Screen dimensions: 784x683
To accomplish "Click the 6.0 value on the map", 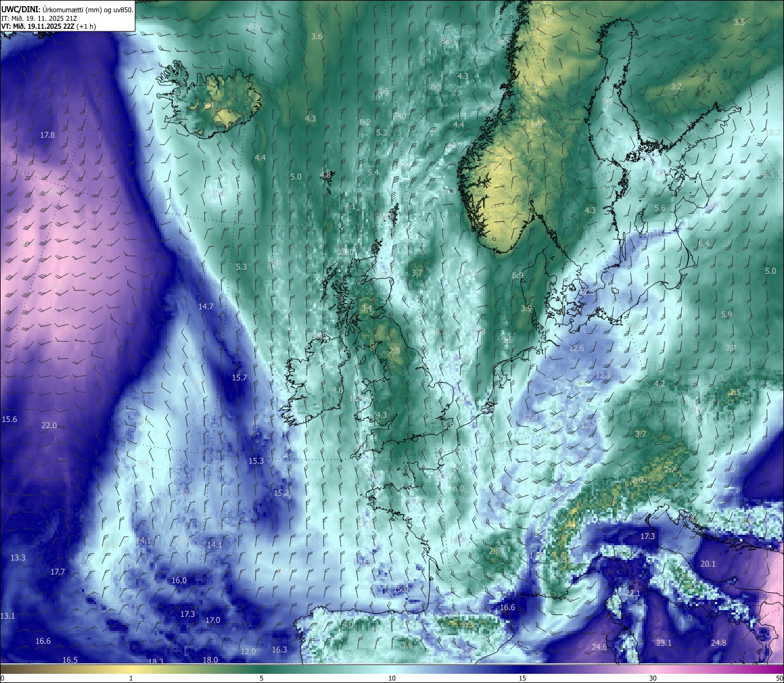I will point(459,488).
